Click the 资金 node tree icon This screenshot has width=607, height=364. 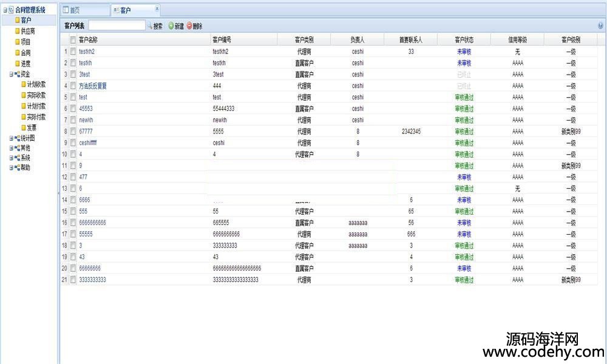pyautogui.click(x=17, y=74)
